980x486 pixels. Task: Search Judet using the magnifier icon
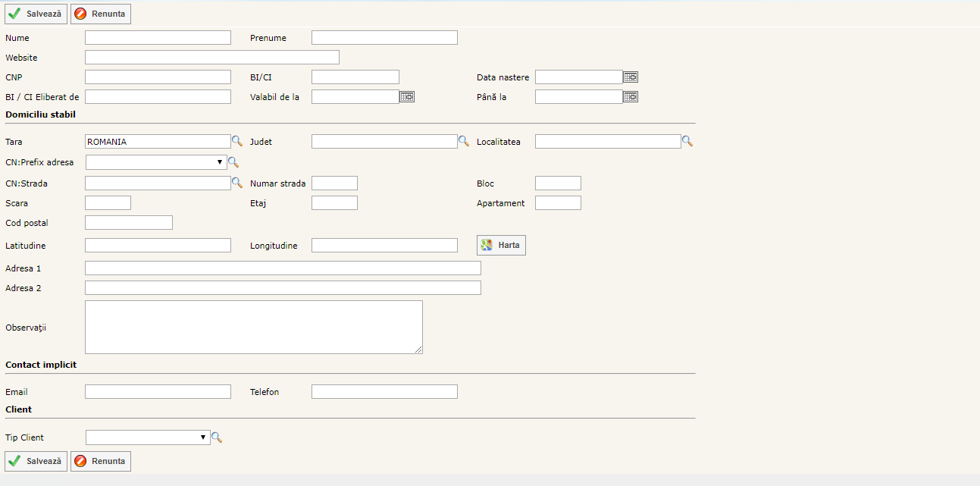tap(464, 141)
